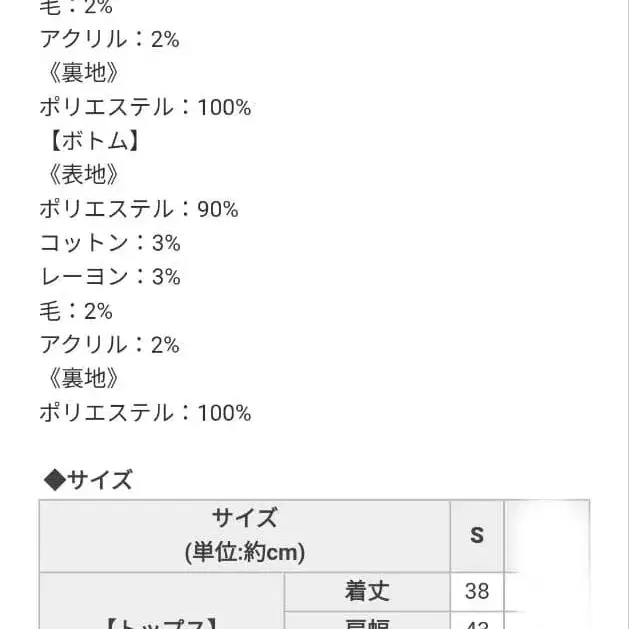Click the 《裏地》 label below ボトム's アクリル
Viewport: 629px width, 629px height.
[80, 379]
